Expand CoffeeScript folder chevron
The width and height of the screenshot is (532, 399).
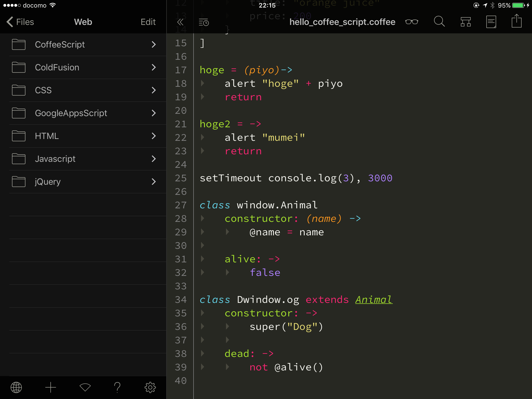click(154, 44)
